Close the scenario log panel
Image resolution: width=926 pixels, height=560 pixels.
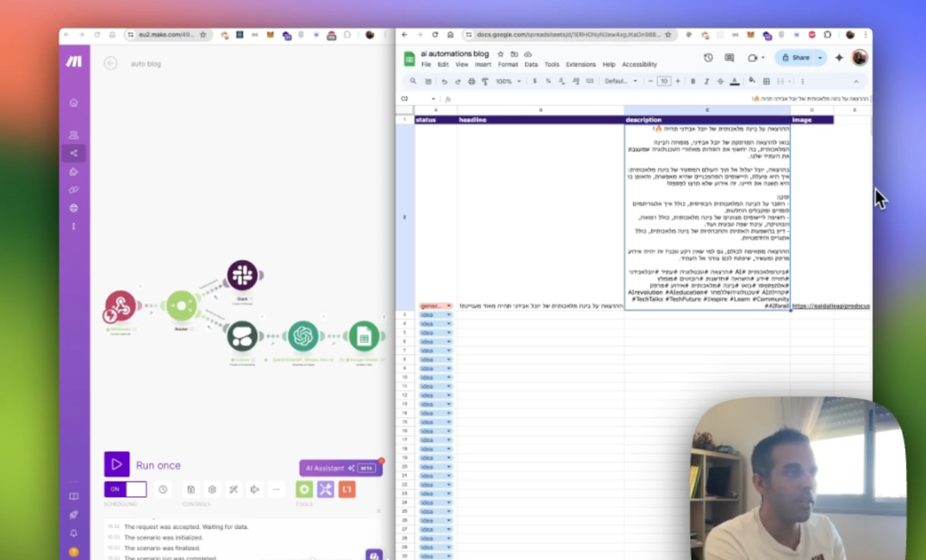pyautogui.click(x=378, y=511)
